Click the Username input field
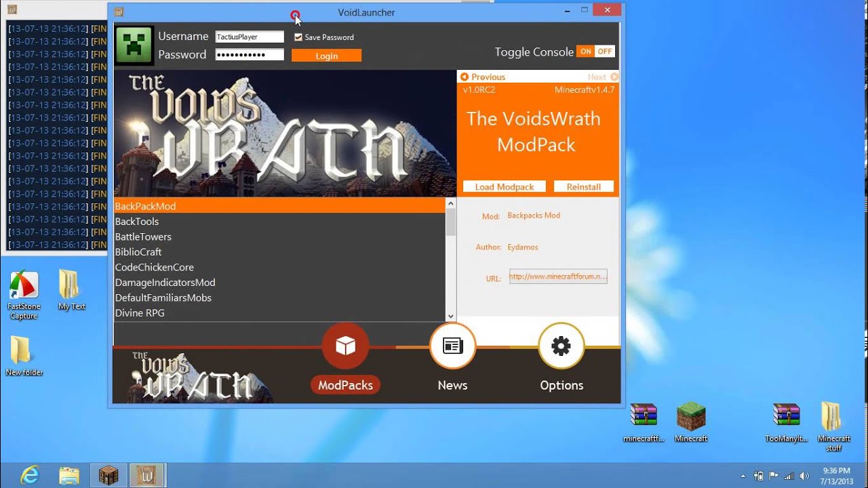Viewport: 868px width, 488px height. 250,37
